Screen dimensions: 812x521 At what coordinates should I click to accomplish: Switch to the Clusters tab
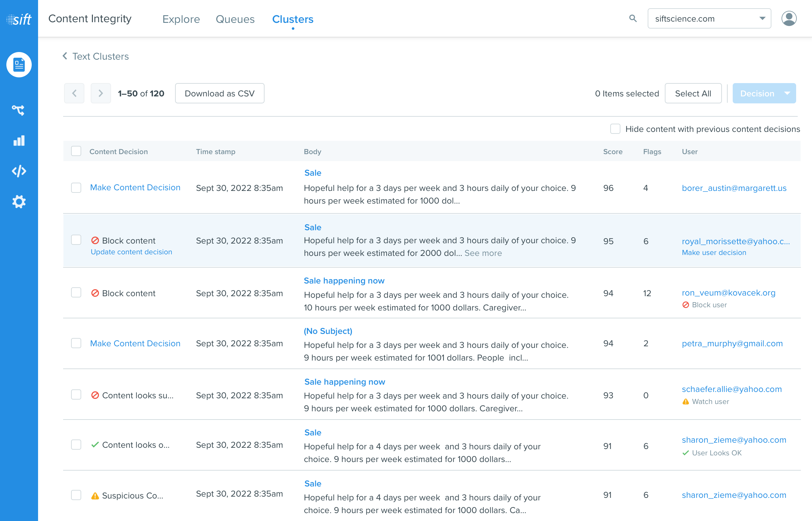pyautogui.click(x=293, y=19)
